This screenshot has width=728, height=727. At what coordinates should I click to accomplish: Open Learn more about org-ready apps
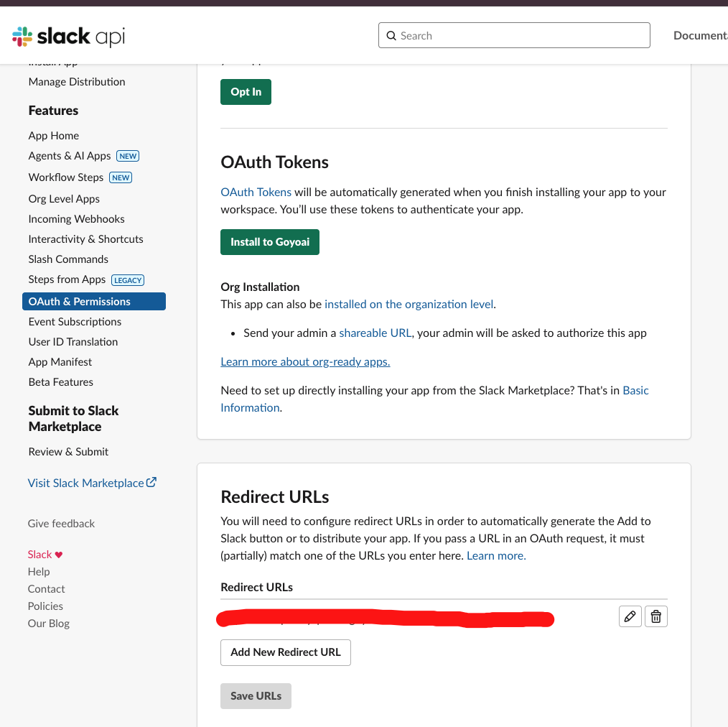click(305, 362)
